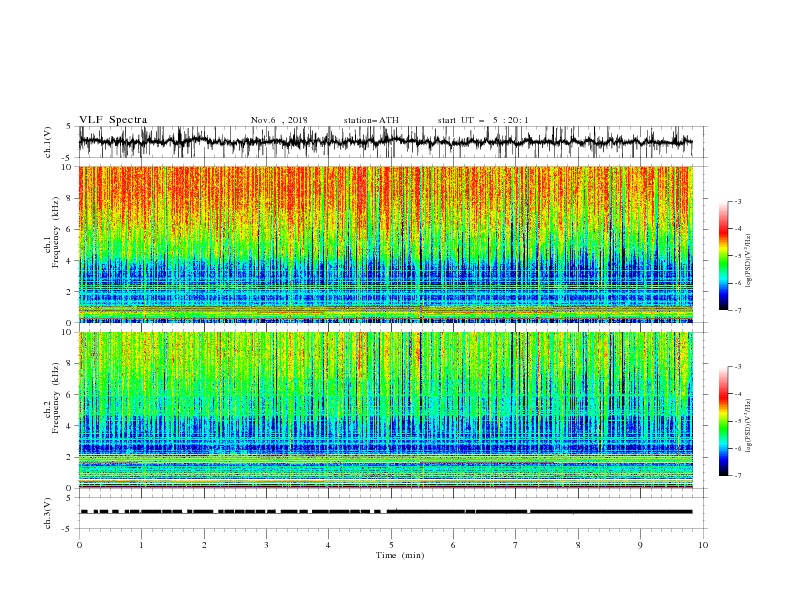792x612 pixels.
Task: Click the time axis tick label "10"
Action: click(703, 545)
